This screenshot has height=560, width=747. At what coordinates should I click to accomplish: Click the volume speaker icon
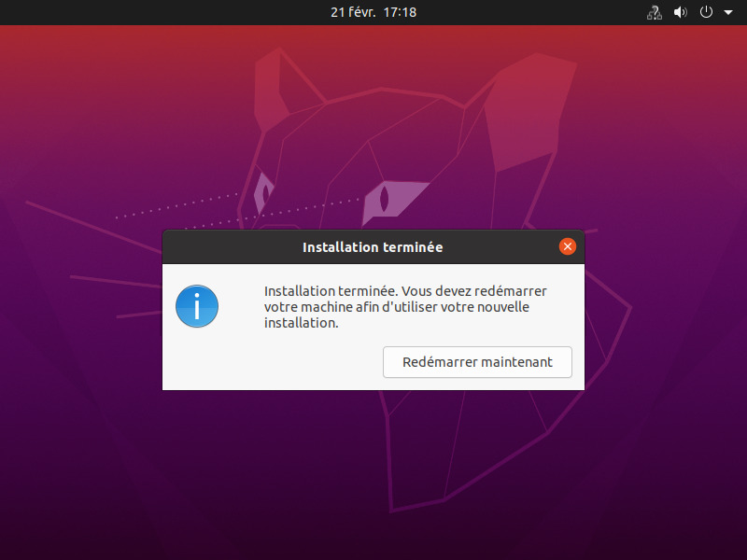tap(680, 12)
